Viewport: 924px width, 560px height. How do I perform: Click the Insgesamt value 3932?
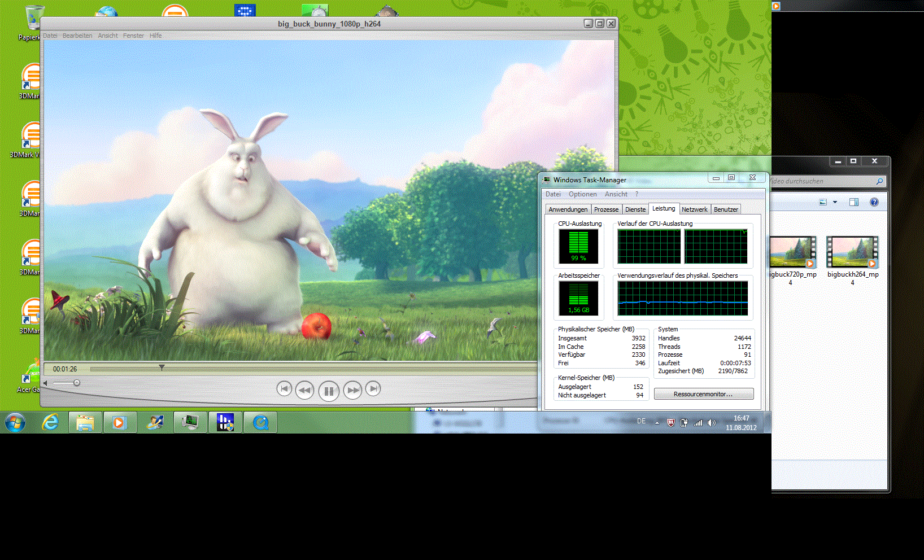[638, 338]
